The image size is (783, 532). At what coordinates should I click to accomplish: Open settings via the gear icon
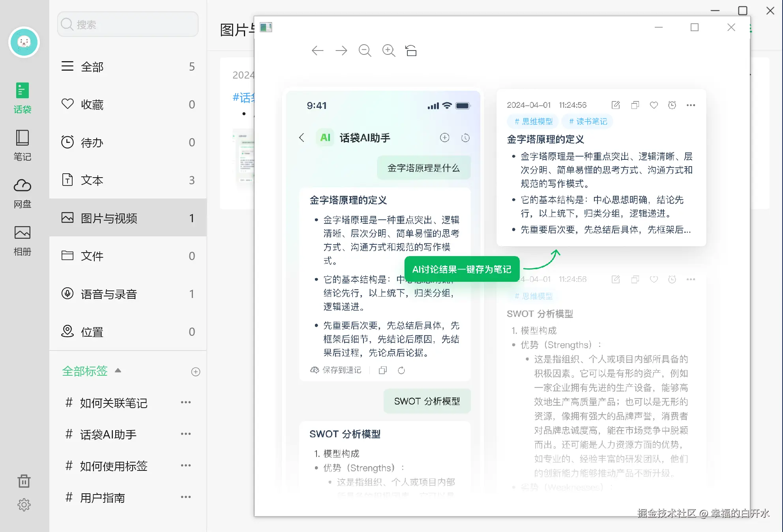(24, 504)
